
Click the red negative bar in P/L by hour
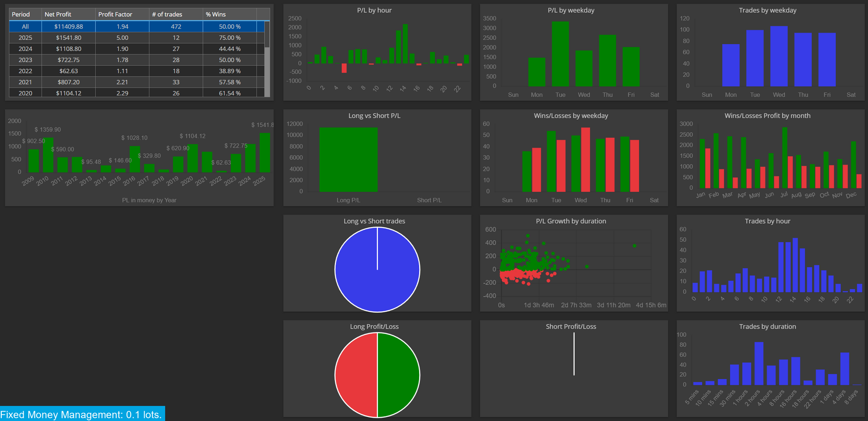coord(344,68)
